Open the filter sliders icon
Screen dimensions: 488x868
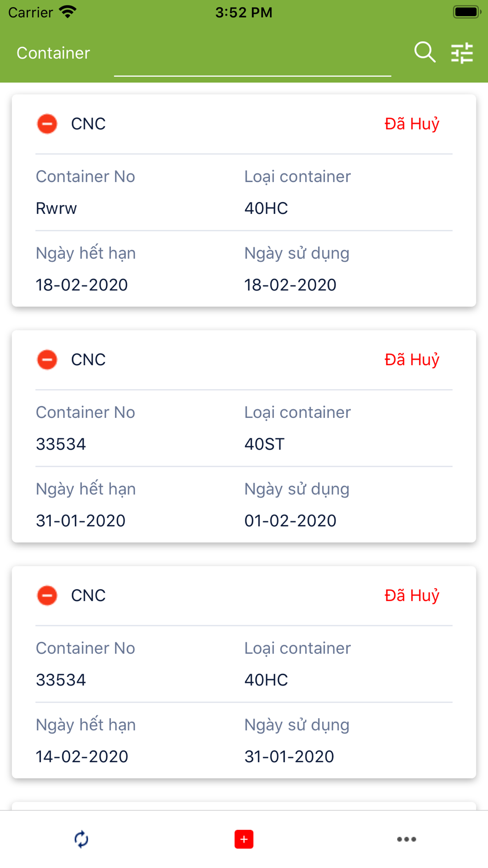[462, 53]
